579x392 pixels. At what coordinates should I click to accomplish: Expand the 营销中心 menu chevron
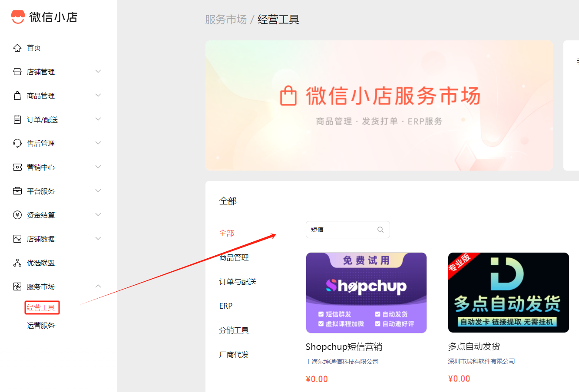(98, 167)
